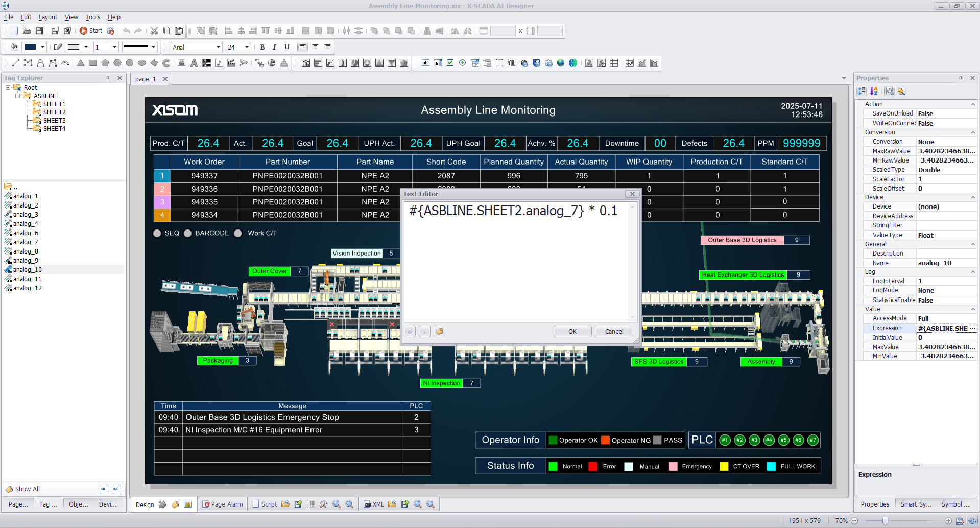The width and height of the screenshot is (980, 528).
Task: Select the Ellipse shape tool
Action: pyautogui.click(x=142, y=63)
